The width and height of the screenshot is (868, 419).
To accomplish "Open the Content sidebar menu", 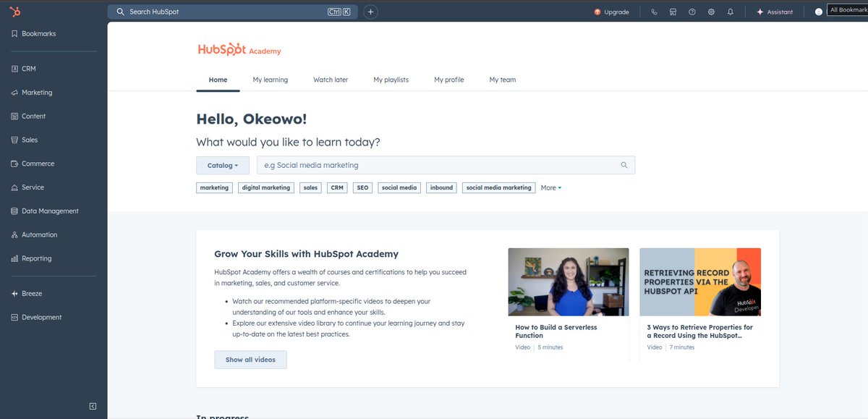I will [x=29, y=117].
